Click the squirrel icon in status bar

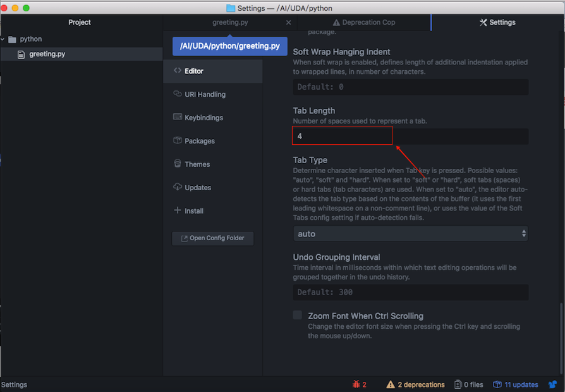(552, 384)
